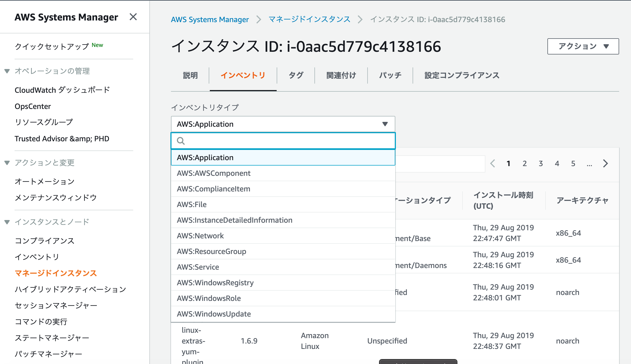The width and height of the screenshot is (631, 364).
Task: Go to page 5 of results
Action: pyautogui.click(x=573, y=163)
